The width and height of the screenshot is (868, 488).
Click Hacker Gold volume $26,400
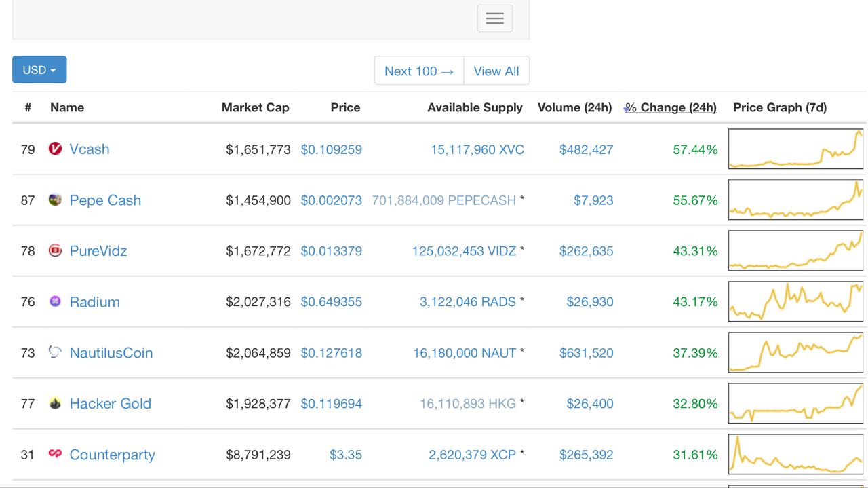point(590,404)
